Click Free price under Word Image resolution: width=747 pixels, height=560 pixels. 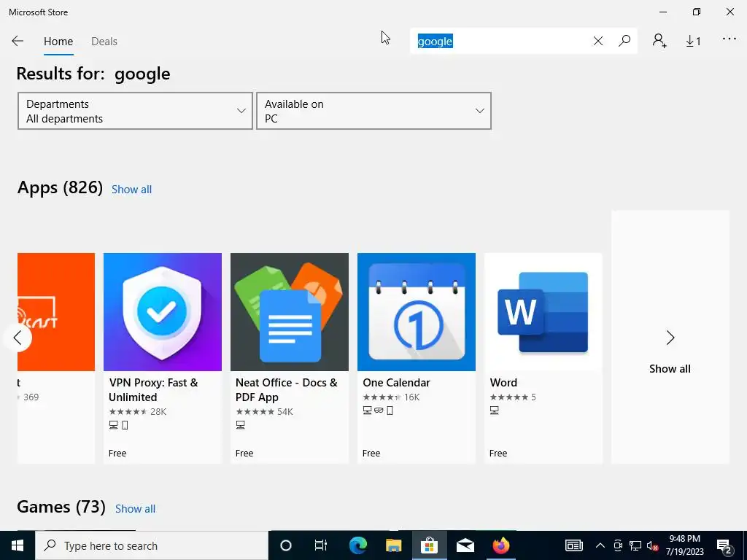click(x=498, y=454)
